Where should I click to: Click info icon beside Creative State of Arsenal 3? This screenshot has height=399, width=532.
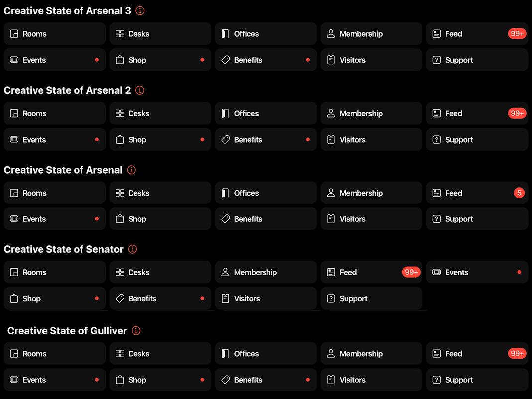click(140, 11)
